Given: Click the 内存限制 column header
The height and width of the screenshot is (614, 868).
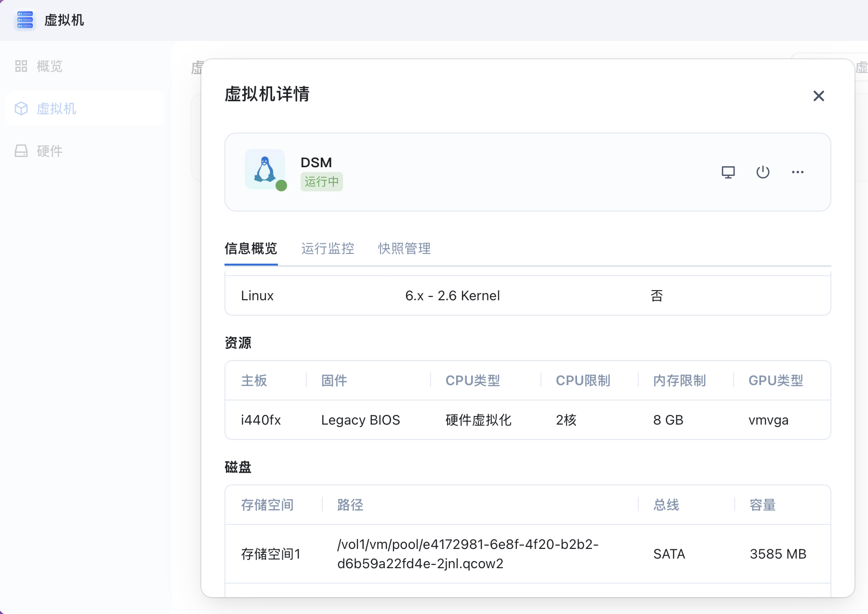Looking at the screenshot, I should click(679, 381).
